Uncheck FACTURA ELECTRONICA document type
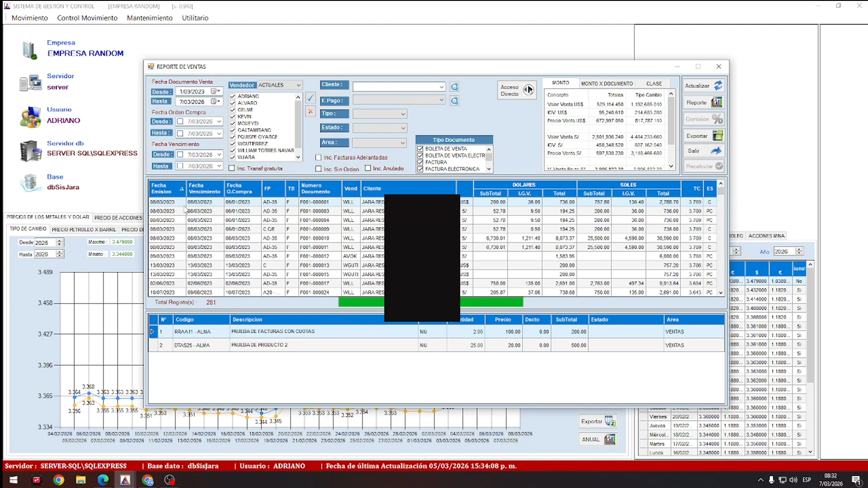 pos(420,169)
